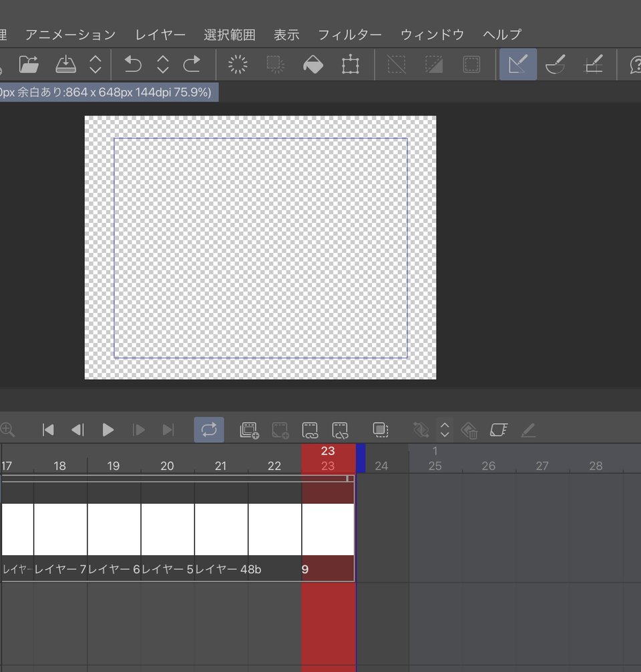This screenshot has height=672, width=641.
Task: Click the cel label 8b
Action: pos(254,570)
